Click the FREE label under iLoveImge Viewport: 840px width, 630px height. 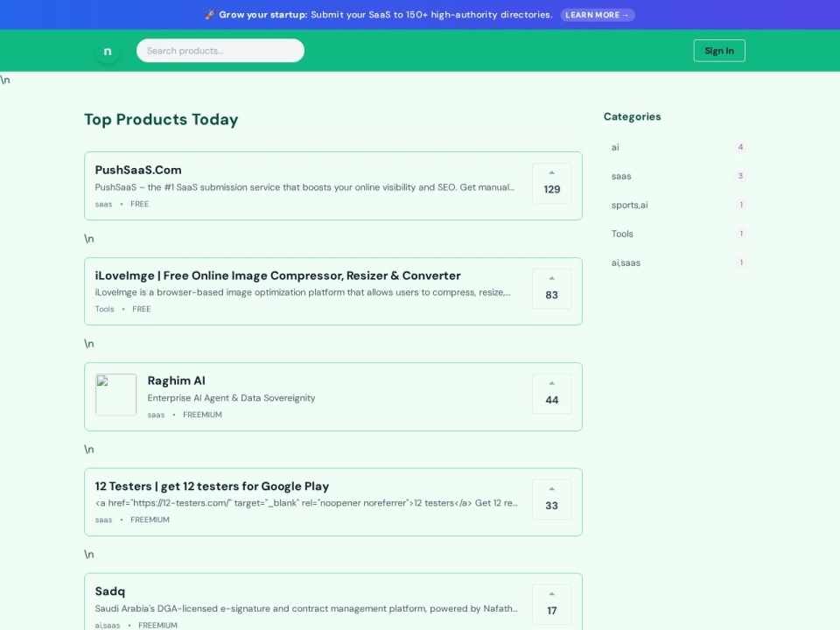point(142,309)
